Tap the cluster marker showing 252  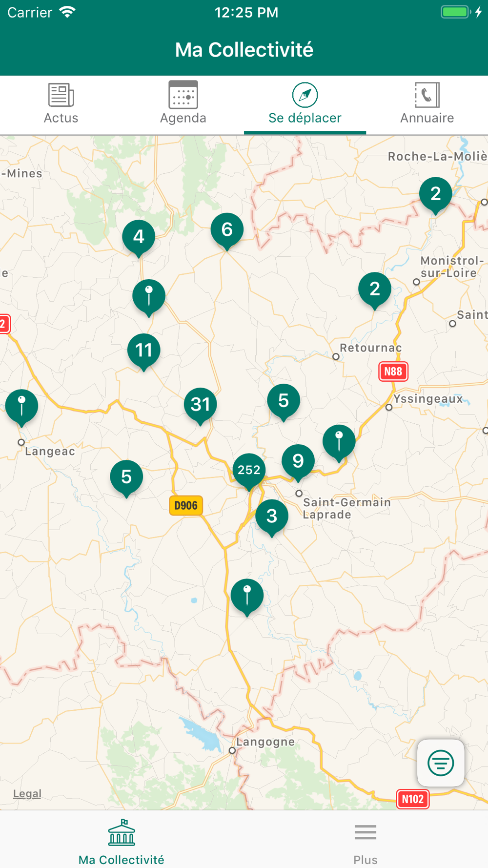pyautogui.click(x=249, y=472)
